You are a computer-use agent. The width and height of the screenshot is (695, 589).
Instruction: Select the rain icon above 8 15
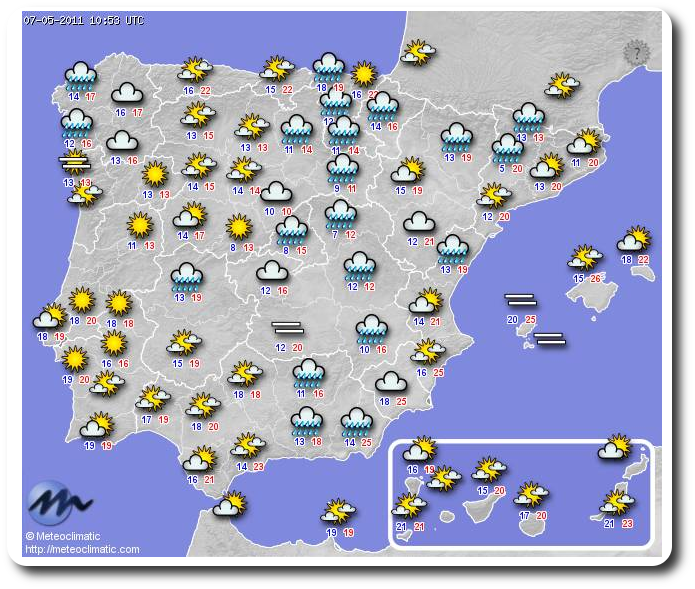tap(292, 231)
